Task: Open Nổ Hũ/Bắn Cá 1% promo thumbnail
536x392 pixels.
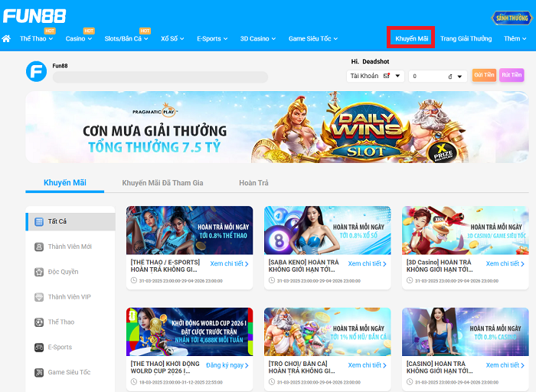Action: [x=328, y=332]
